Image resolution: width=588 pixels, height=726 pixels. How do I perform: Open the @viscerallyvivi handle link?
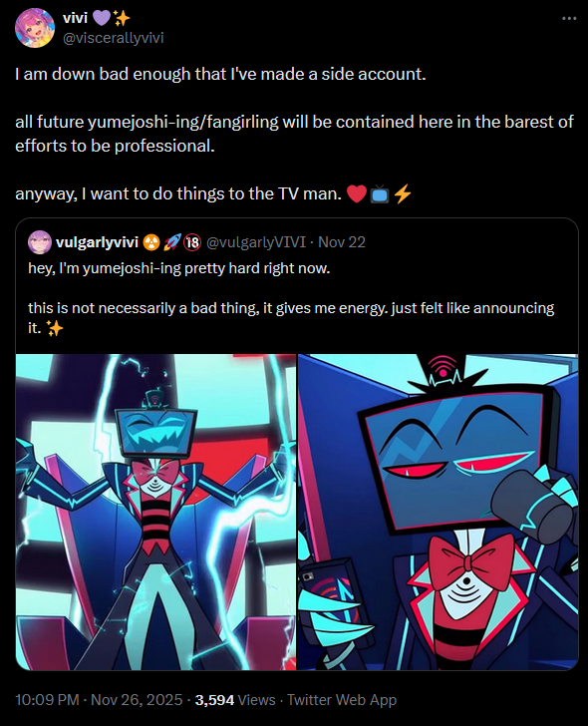pos(113,38)
